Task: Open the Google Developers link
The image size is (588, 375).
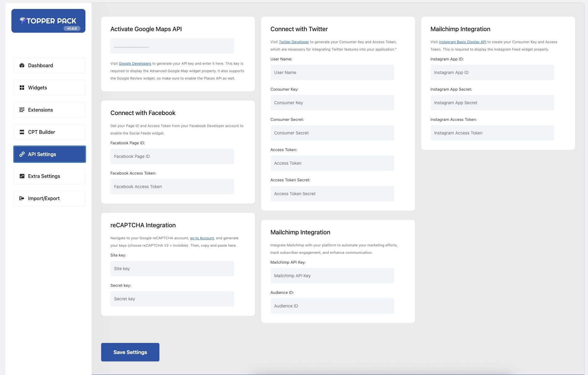Action: (x=135, y=64)
